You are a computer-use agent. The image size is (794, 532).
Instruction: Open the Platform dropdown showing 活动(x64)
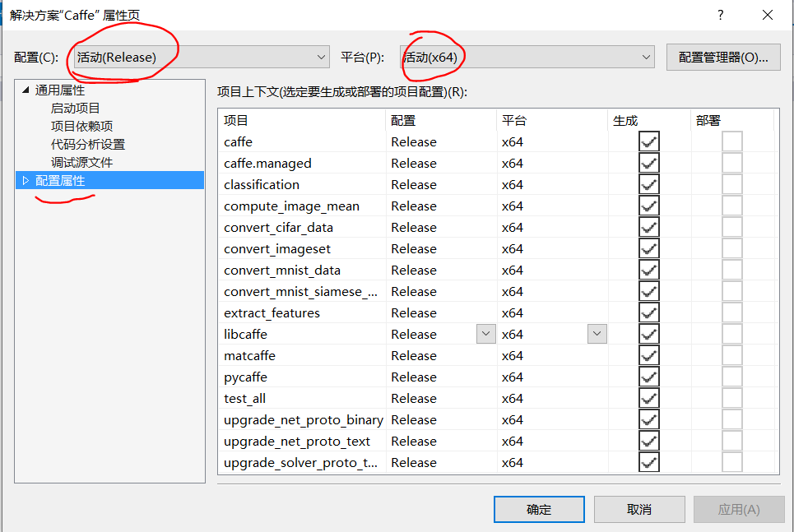[527, 58]
